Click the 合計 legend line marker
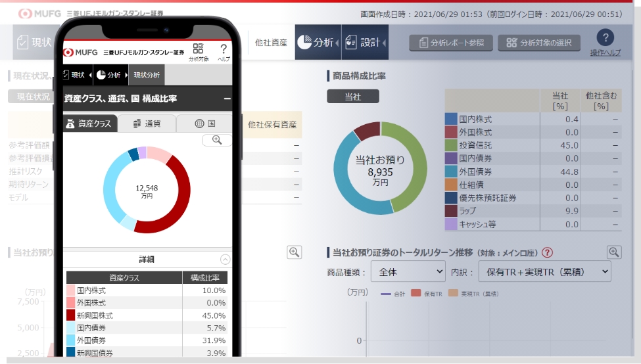This screenshot has width=641, height=364. coord(386,294)
